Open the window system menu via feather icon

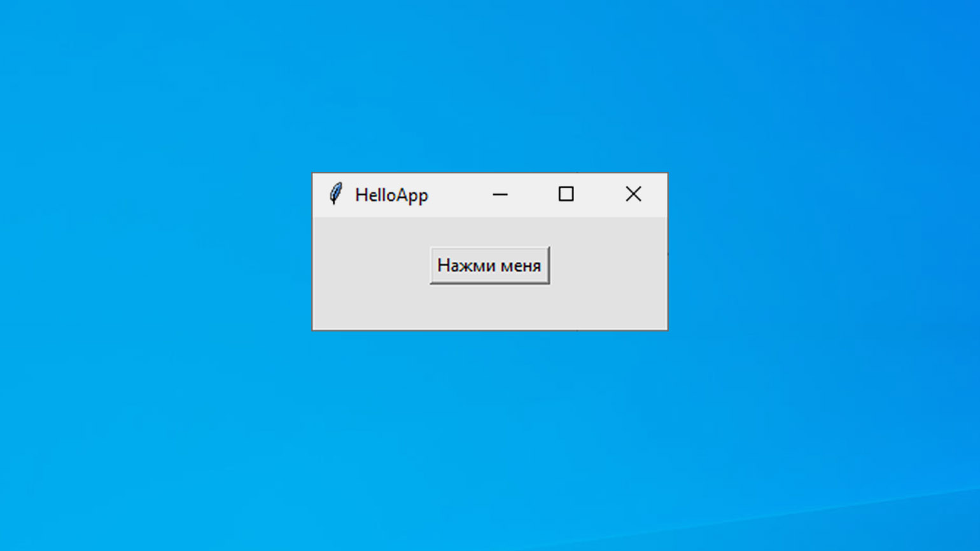point(335,194)
